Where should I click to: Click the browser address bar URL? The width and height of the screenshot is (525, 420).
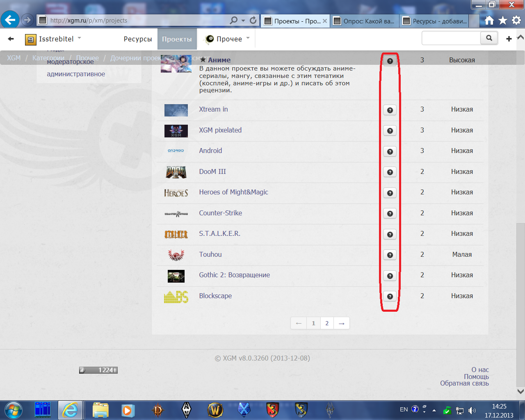click(89, 21)
